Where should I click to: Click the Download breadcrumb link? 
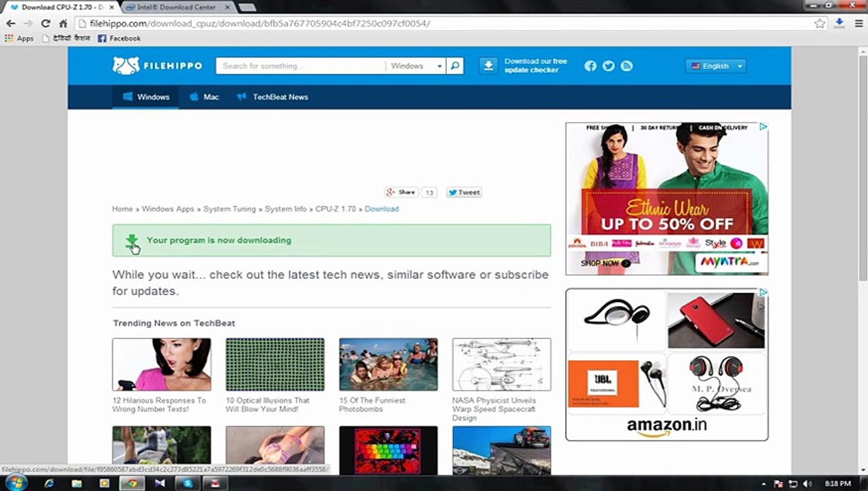381,209
